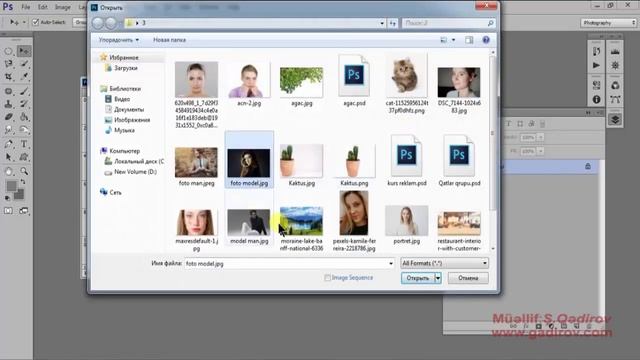Click the lock icon on the layer
640x360 pixels.
coord(588,166)
